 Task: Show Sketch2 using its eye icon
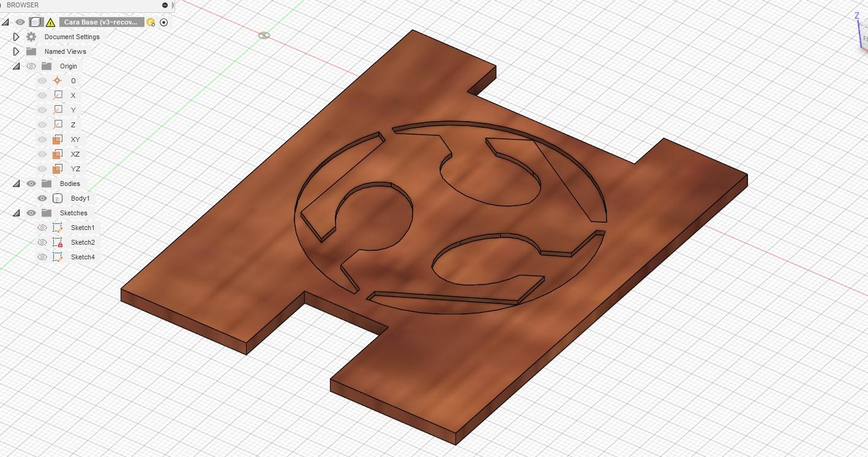tap(42, 242)
